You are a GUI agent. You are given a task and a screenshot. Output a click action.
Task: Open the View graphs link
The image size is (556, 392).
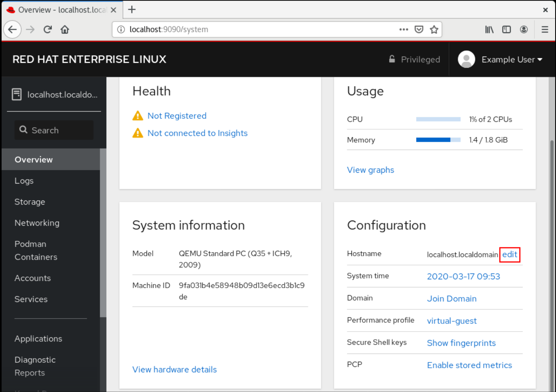(x=370, y=170)
